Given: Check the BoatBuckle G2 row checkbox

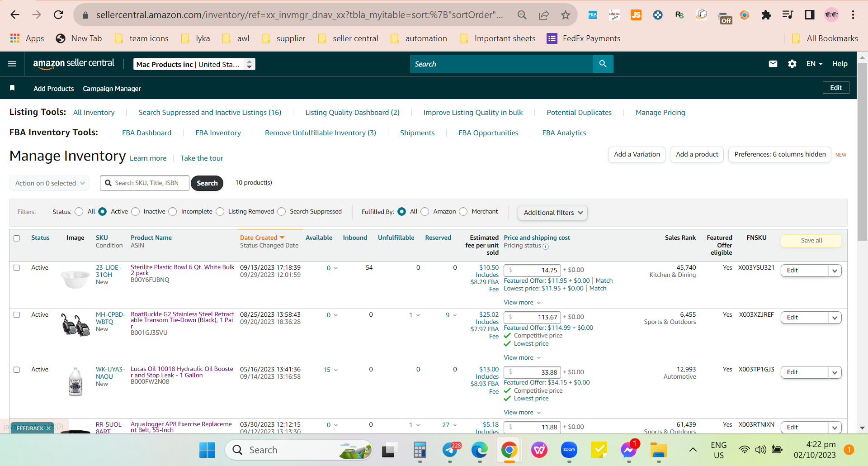Looking at the screenshot, I should click(17, 315).
